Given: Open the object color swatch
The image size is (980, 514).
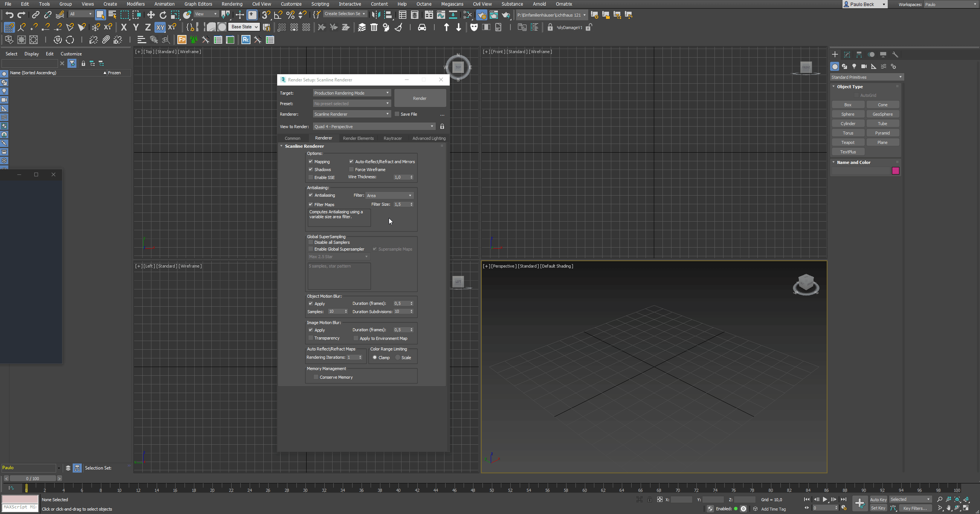Looking at the screenshot, I should [x=895, y=171].
